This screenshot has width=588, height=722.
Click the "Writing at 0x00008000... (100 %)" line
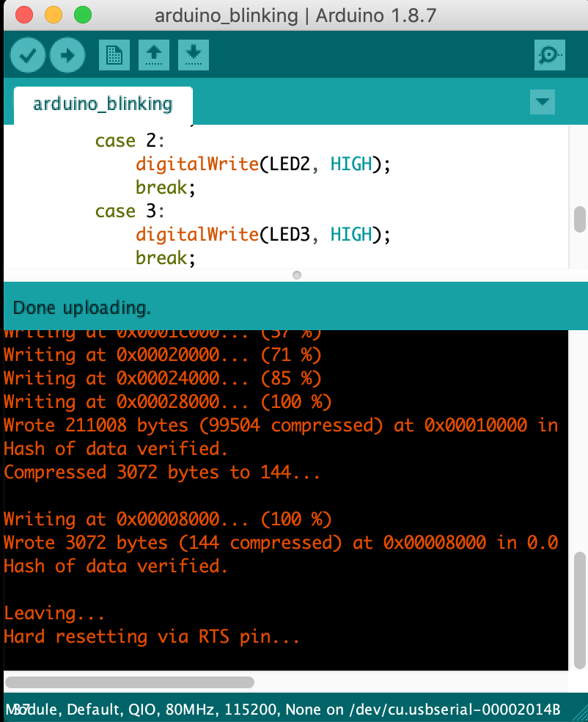click(x=167, y=519)
